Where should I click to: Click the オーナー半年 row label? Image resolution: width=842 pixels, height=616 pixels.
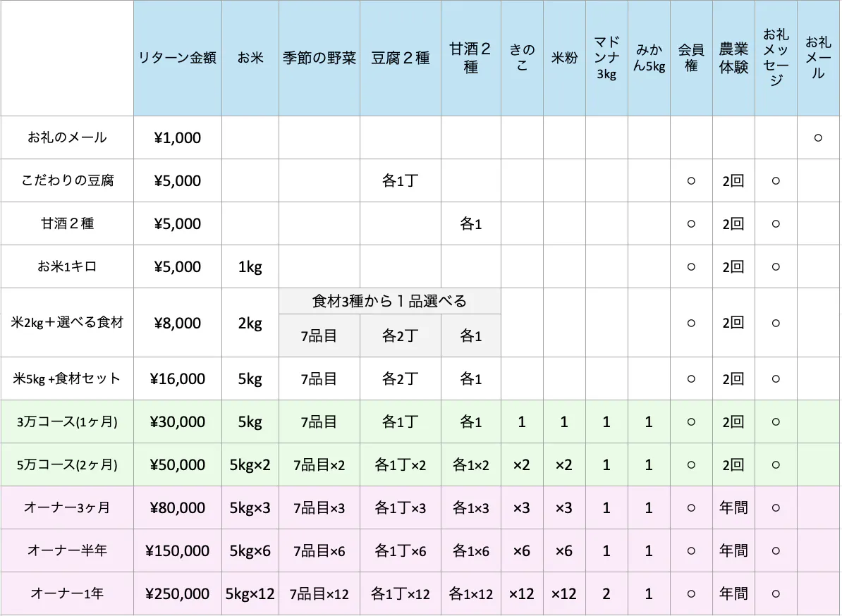[67, 550]
